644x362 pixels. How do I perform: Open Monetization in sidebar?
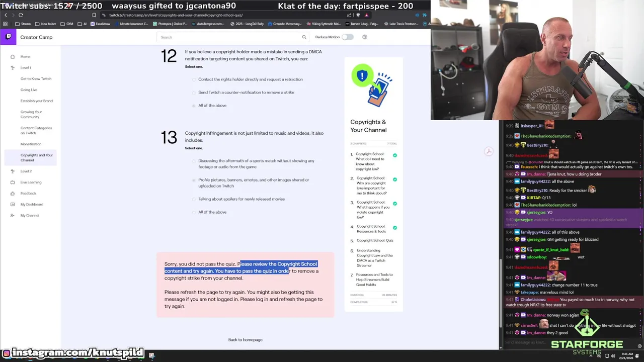(31, 144)
